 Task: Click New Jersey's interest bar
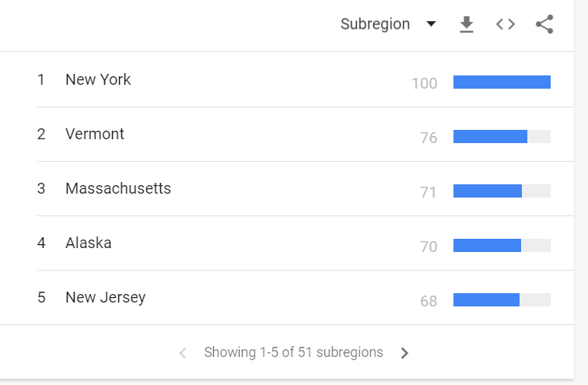pos(502,300)
